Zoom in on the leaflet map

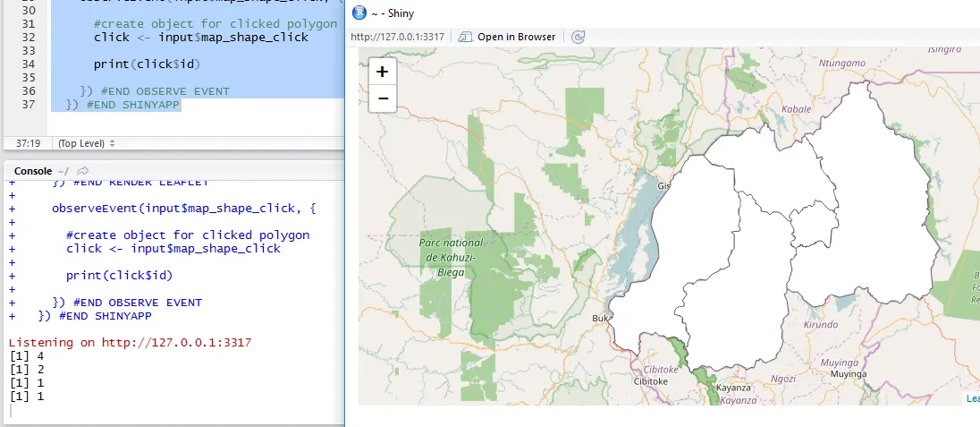(383, 72)
